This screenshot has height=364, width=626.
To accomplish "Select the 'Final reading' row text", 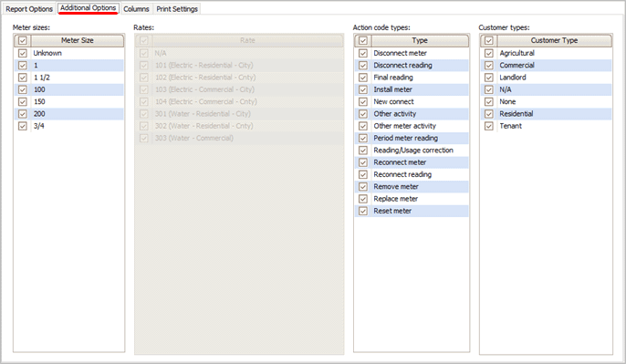I will point(393,78).
